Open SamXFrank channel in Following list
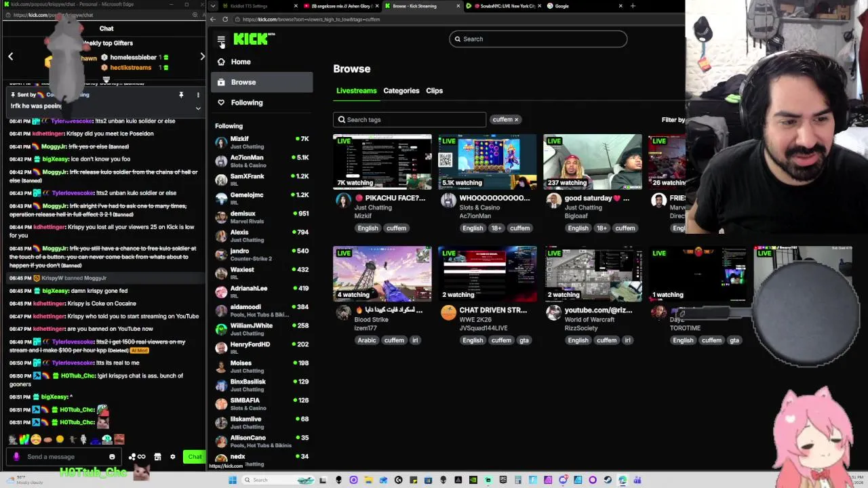The image size is (868, 488). point(261,180)
